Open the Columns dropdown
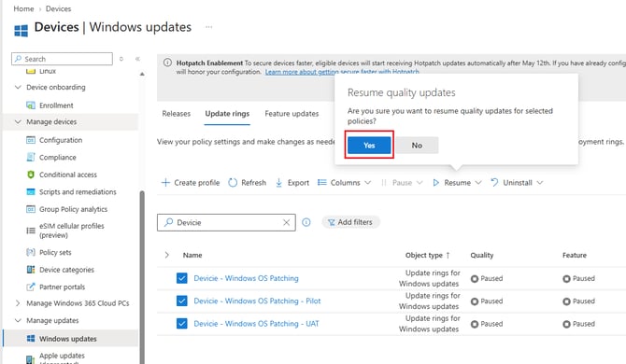This screenshot has width=626, height=364. pos(345,183)
